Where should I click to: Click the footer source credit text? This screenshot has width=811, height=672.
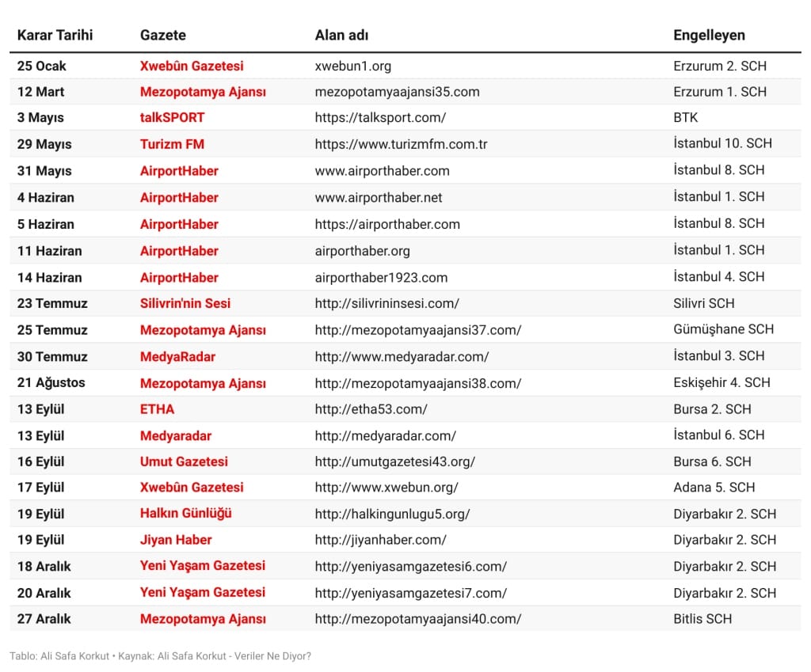coord(160,656)
